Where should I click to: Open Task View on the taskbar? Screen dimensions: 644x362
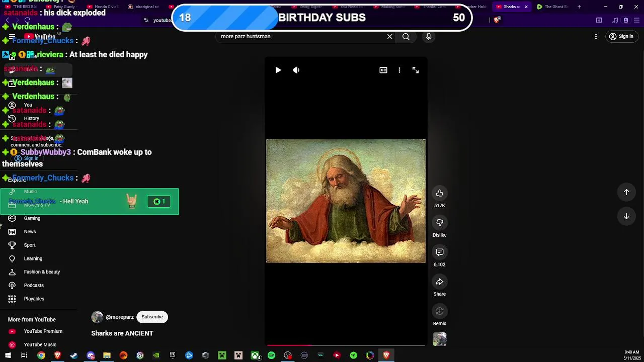[24, 355]
